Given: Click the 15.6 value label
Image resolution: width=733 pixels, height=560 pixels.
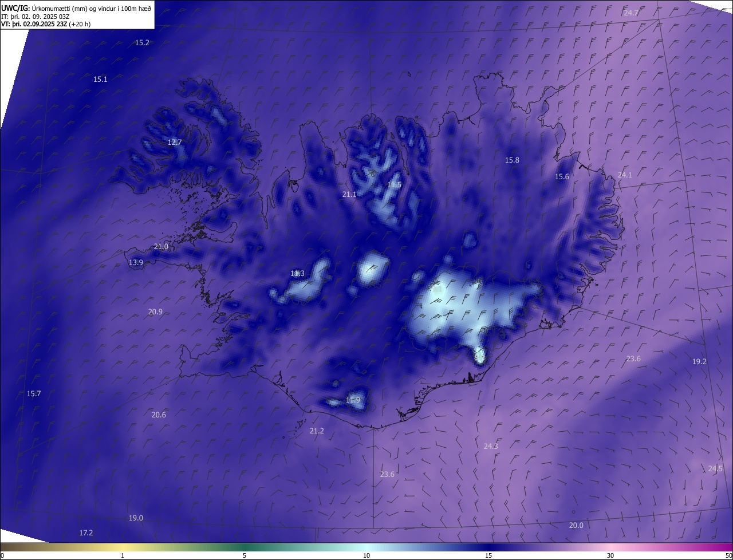Looking at the screenshot, I should pos(562,177).
